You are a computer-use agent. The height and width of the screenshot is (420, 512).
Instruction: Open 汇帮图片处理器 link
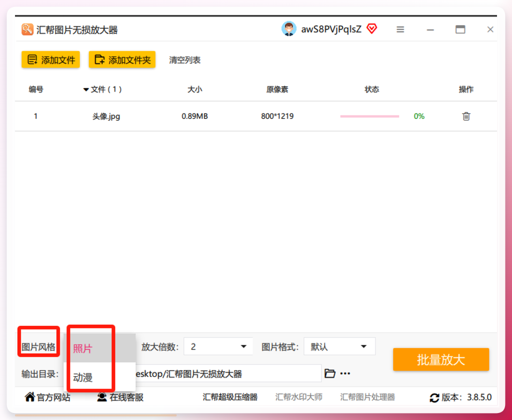tap(367, 397)
